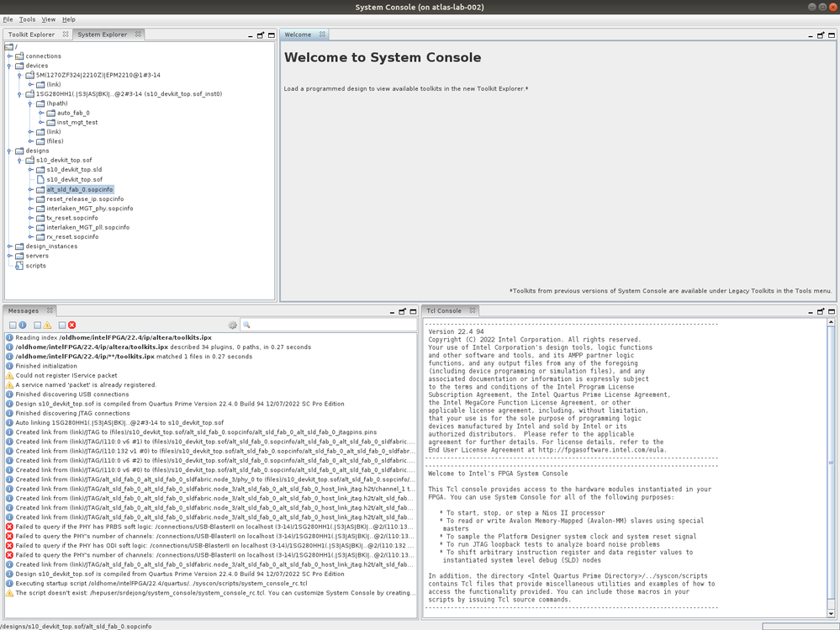Collapse the devices tree node
The height and width of the screenshot is (630, 840).
click(x=9, y=66)
